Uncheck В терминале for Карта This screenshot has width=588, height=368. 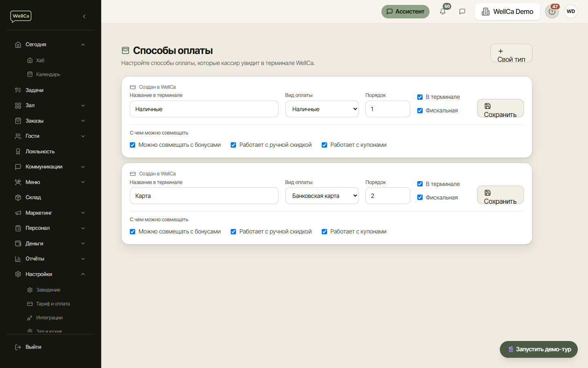pyautogui.click(x=420, y=184)
